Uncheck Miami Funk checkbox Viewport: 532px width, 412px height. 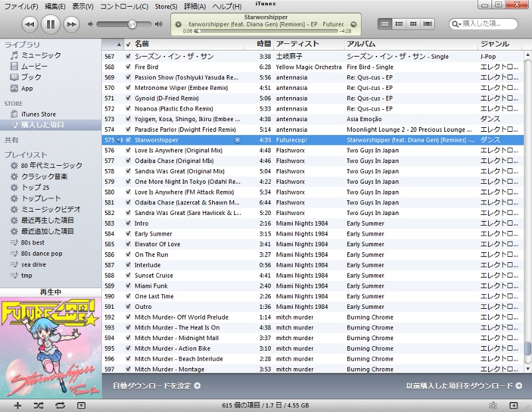(128, 286)
